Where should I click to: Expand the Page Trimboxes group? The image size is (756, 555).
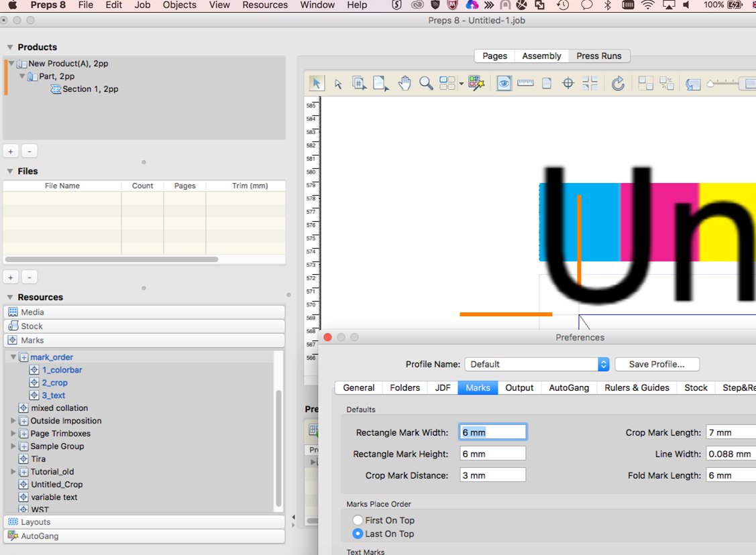coord(13,434)
